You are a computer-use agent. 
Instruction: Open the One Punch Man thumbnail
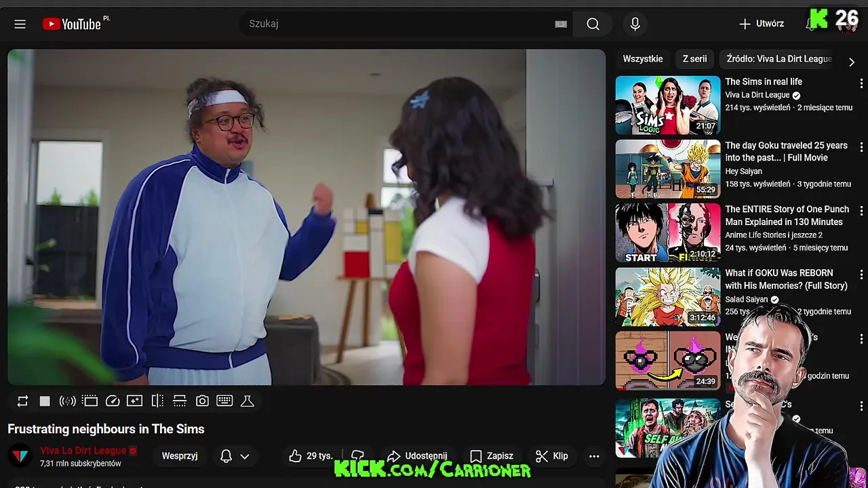(x=668, y=232)
